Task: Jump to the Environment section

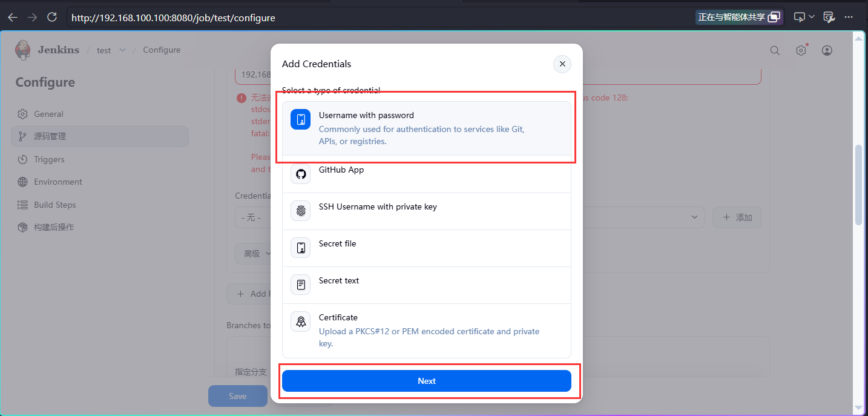Action: point(100,182)
